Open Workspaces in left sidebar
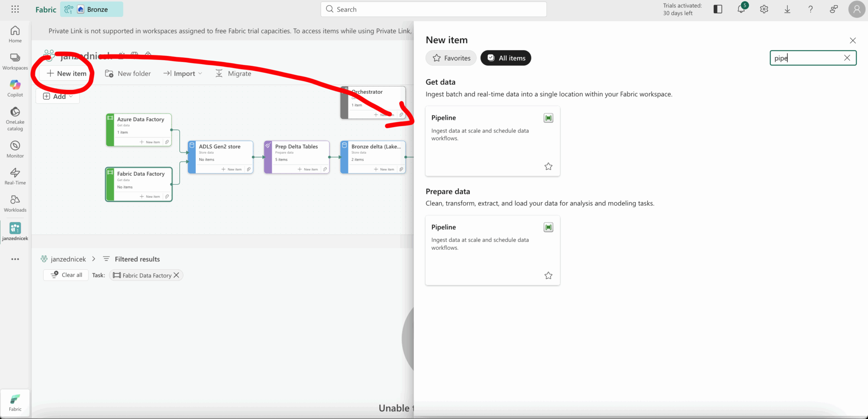The width and height of the screenshot is (868, 419). (15, 61)
